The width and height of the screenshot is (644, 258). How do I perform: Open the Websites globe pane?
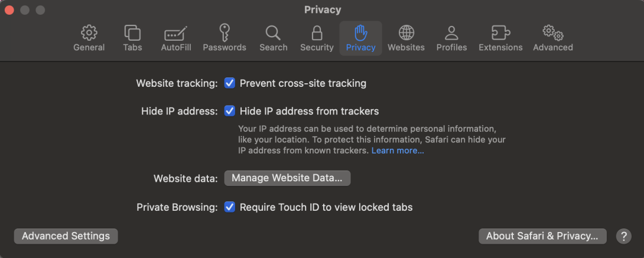(406, 38)
